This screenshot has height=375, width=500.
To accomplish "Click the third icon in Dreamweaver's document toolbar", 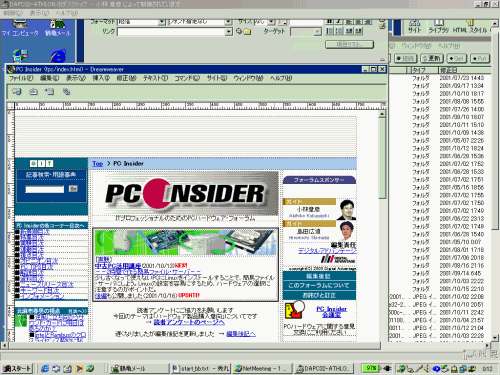I will [x=50, y=92].
